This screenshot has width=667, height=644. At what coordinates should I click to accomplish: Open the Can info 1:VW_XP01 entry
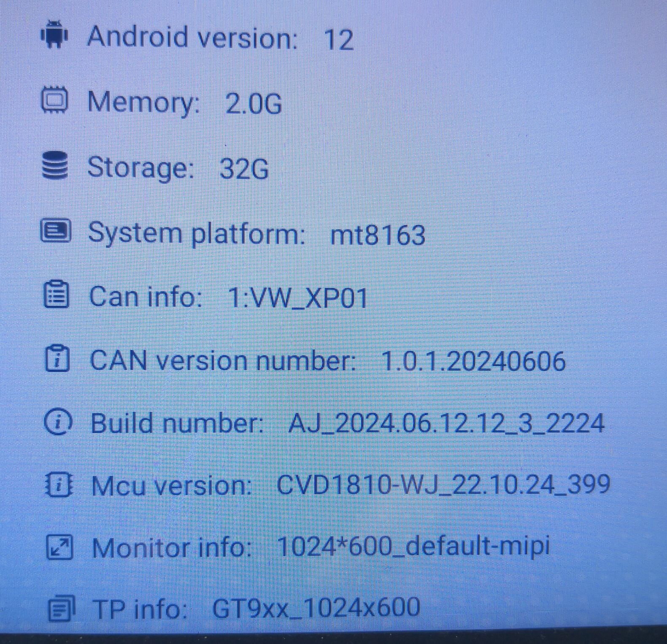[228, 297]
